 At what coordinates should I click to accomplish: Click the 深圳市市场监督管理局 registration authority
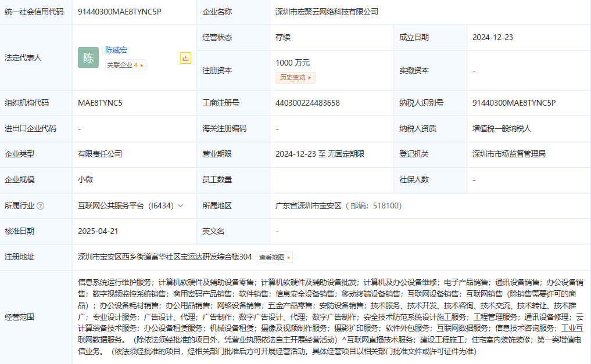[509, 154]
